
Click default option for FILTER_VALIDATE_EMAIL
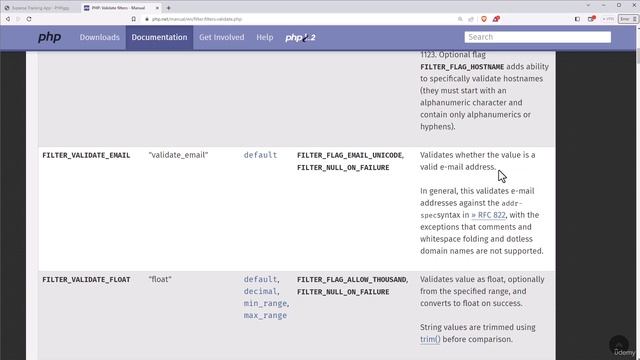(x=260, y=155)
